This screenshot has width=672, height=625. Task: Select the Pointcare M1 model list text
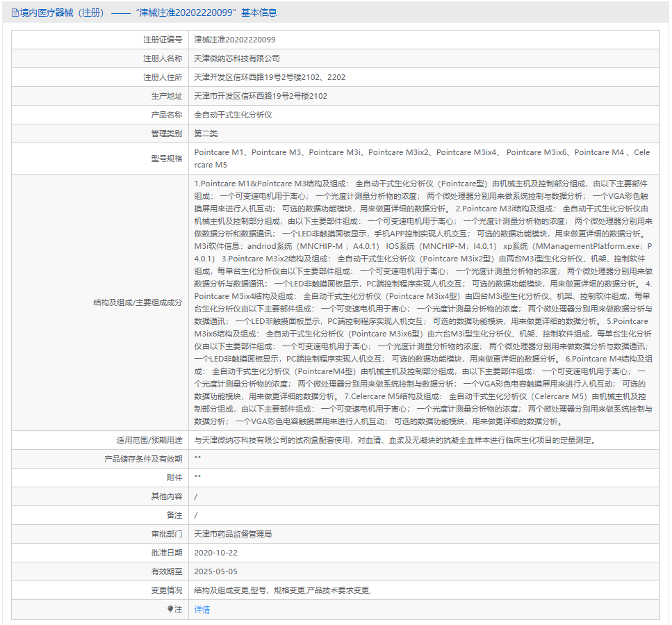[422, 159]
